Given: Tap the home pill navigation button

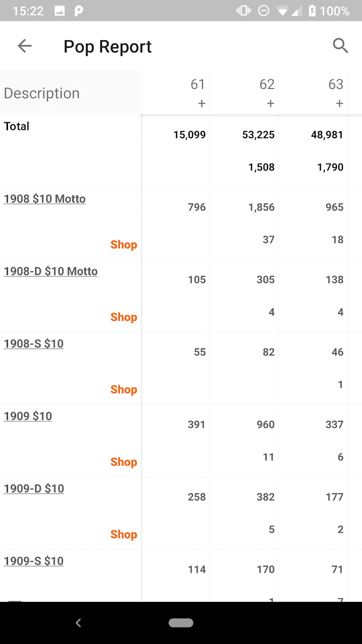Looking at the screenshot, I should click(181, 623).
